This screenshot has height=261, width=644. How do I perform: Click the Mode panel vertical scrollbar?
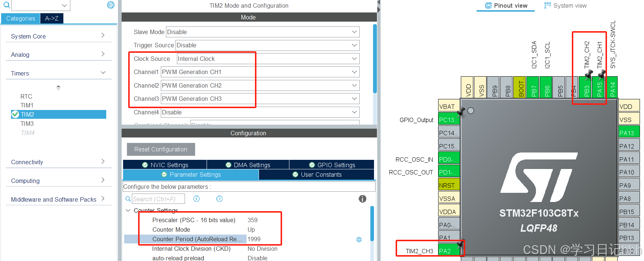(x=375, y=59)
